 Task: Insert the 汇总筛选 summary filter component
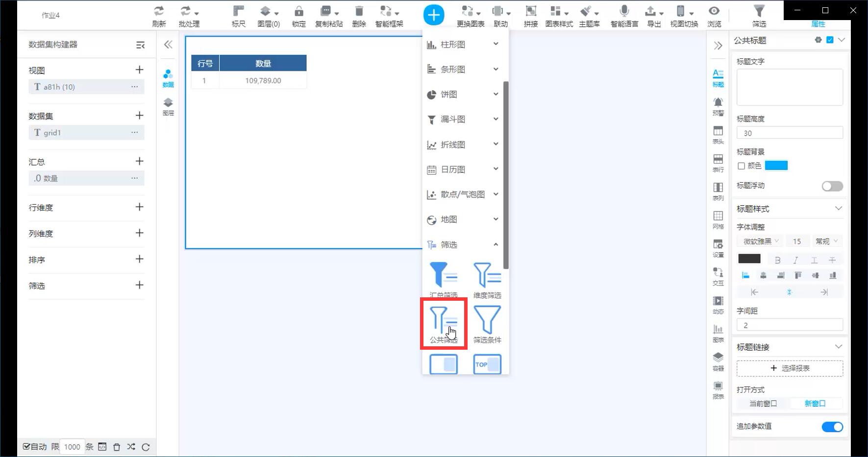coord(444,280)
